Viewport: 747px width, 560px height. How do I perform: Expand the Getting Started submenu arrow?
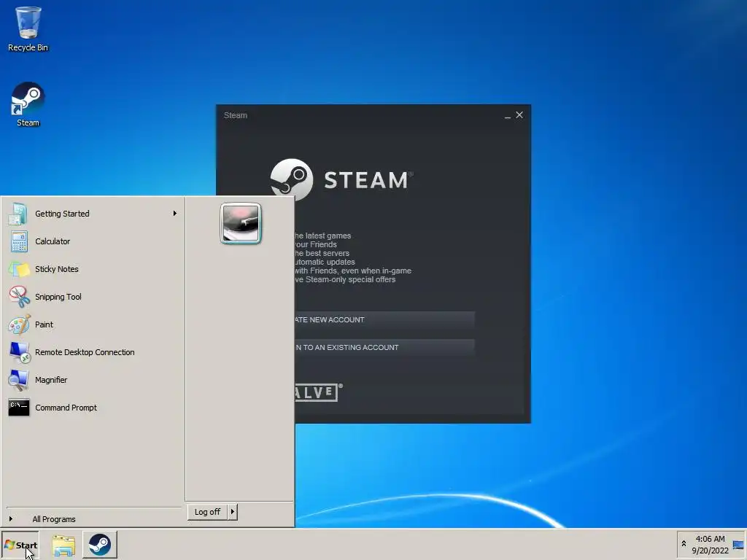coord(175,214)
